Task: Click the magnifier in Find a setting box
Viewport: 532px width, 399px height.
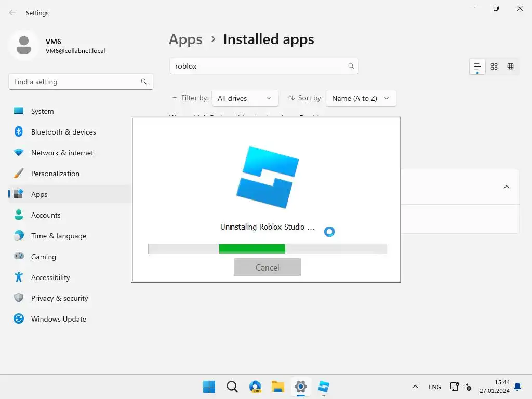Action: click(x=144, y=82)
